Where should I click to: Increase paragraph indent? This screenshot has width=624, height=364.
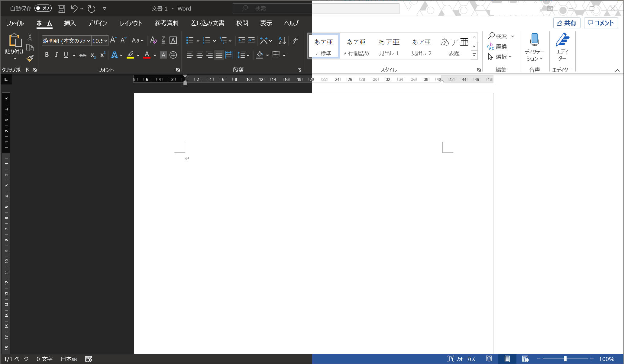coord(251,40)
